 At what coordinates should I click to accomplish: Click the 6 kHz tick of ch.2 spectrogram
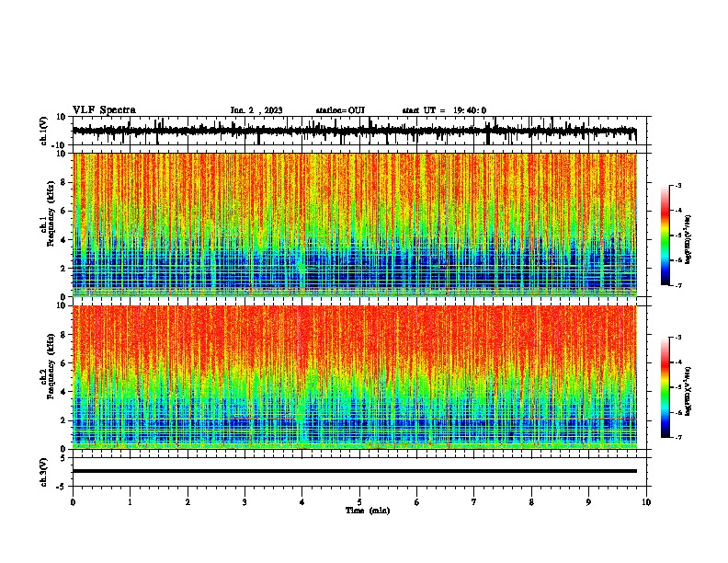point(63,363)
